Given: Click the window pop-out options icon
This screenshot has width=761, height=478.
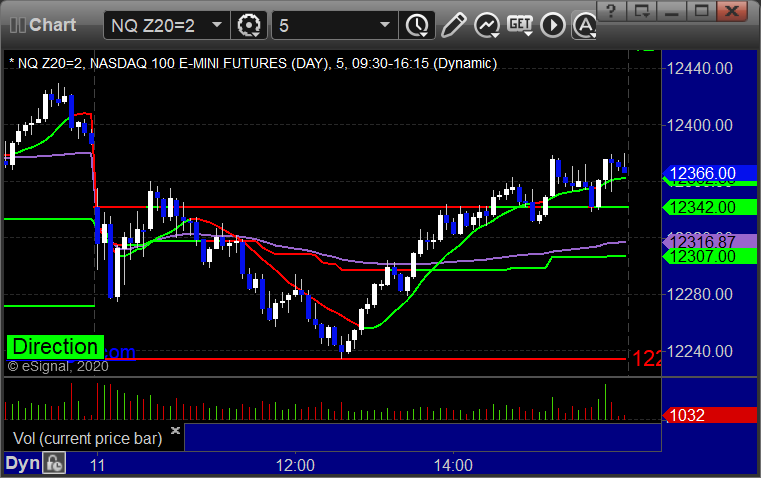Looking at the screenshot, I should (x=642, y=11).
